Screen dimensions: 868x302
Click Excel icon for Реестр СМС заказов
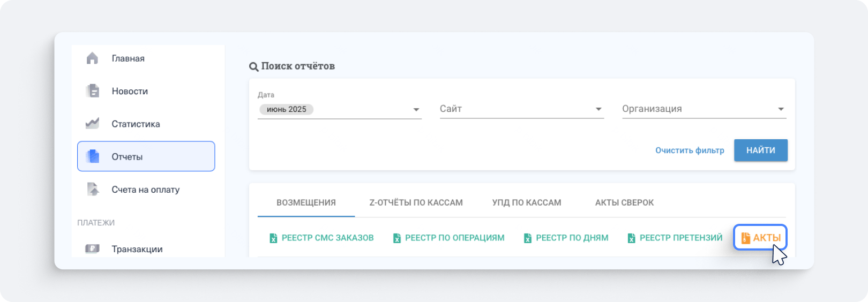pos(273,238)
